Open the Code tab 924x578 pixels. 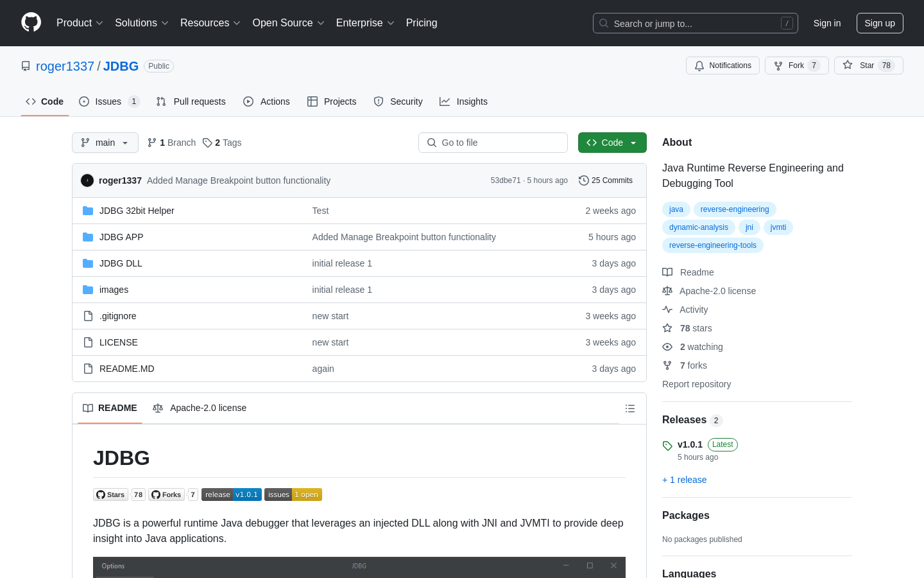(x=45, y=101)
